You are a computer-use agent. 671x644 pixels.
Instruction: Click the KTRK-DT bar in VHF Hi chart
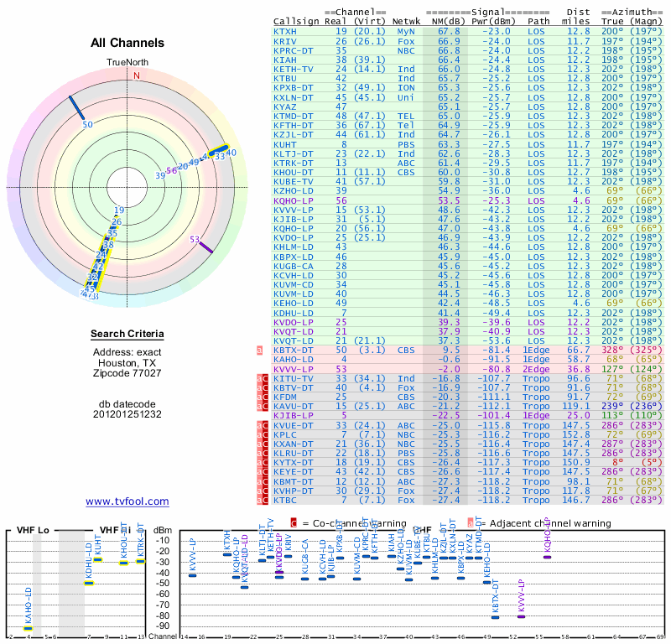click(x=140, y=561)
